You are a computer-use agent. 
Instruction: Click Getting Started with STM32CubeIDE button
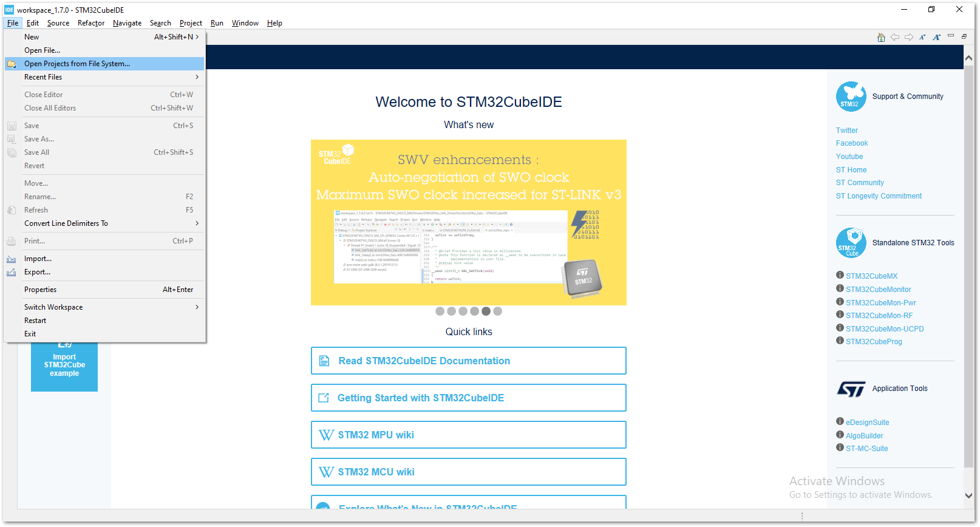pos(469,398)
